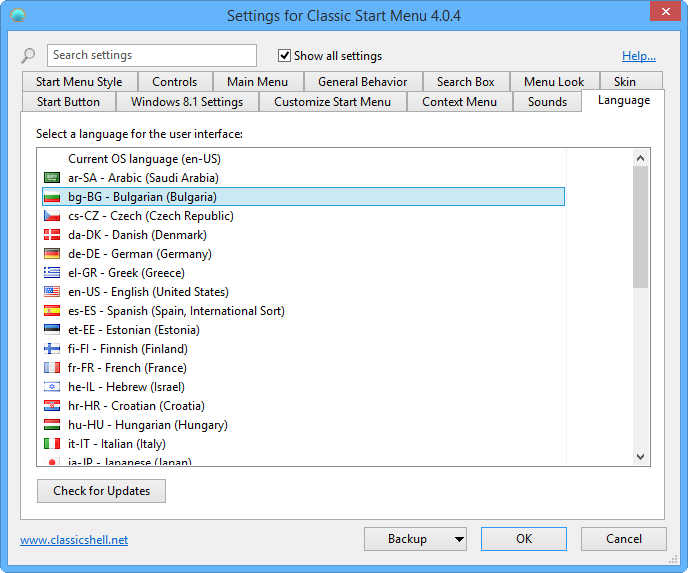Pick hr-HR Croatian language text
Screen dimensions: 688x573
tap(136, 406)
